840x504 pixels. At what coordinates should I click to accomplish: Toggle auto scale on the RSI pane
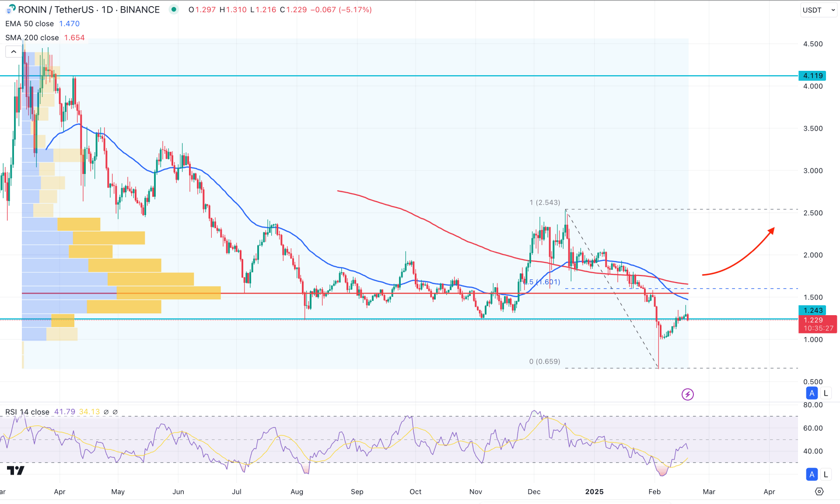pyautogui.click(x=812, y=474)
